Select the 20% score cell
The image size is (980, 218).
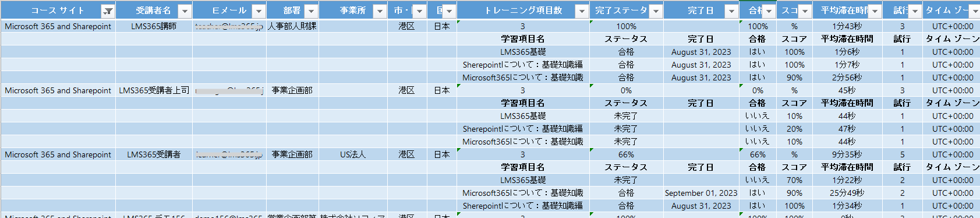[x=794, y=129]
